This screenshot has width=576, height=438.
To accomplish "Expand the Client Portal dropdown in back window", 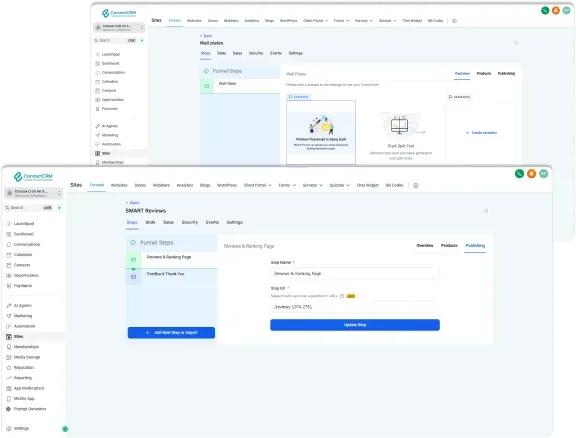I will click(327, 21).
